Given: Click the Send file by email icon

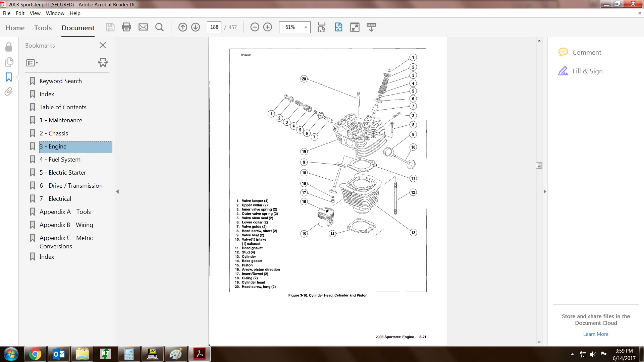Looking at the screenshot, I should 143,27.
